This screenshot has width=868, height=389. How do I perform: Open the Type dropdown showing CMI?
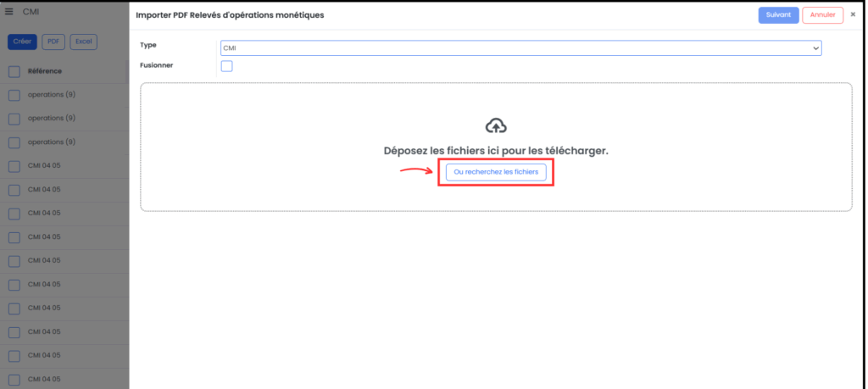click(521, 48)
